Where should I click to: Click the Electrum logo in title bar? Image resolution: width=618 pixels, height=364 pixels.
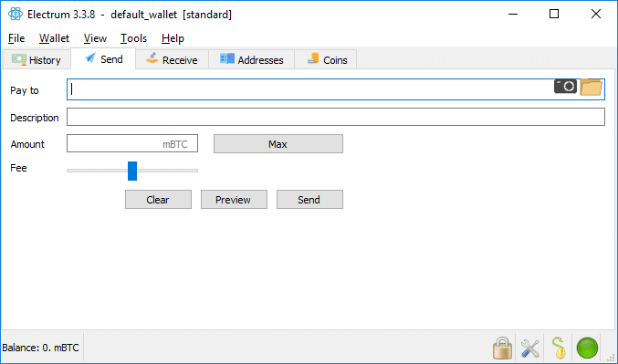point(16,15)
